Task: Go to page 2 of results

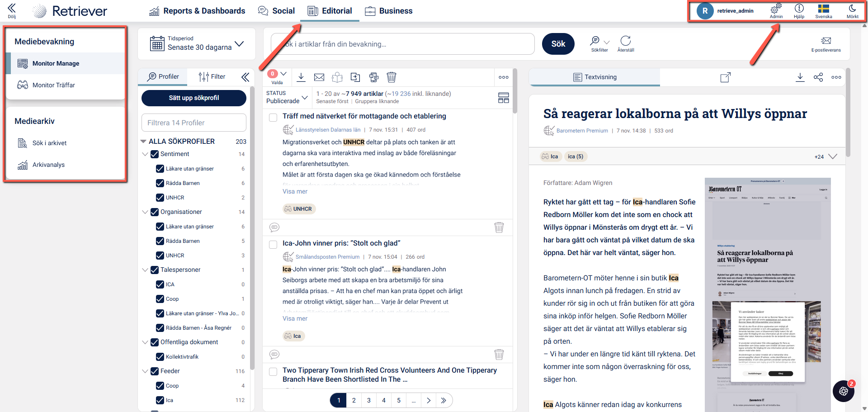Action: [354, 400]
